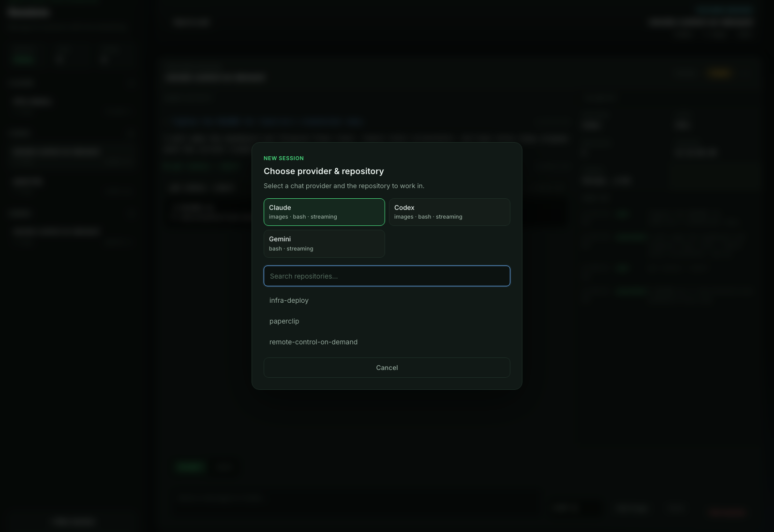Choose Gemini as the session provider
Screen dimensions: 774x532
[x=324, y=243]
